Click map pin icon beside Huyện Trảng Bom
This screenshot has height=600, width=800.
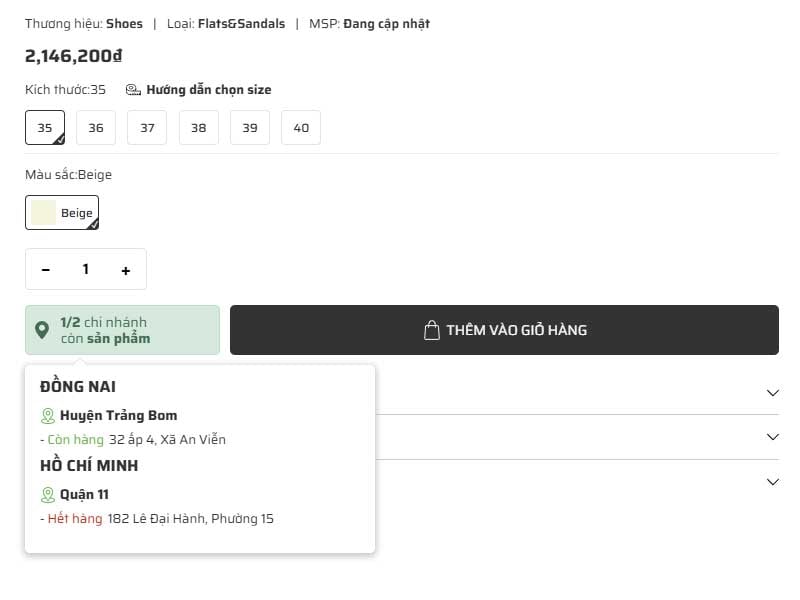(47, 416)
